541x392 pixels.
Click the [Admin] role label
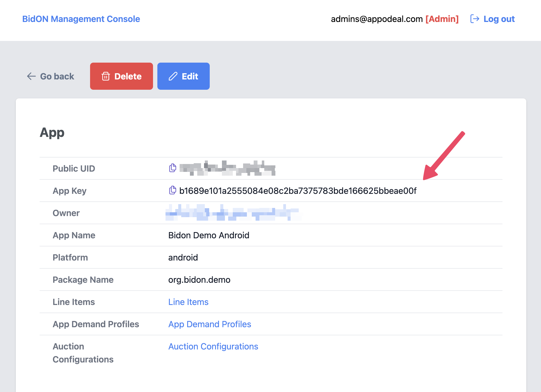(x=442, y=19)
